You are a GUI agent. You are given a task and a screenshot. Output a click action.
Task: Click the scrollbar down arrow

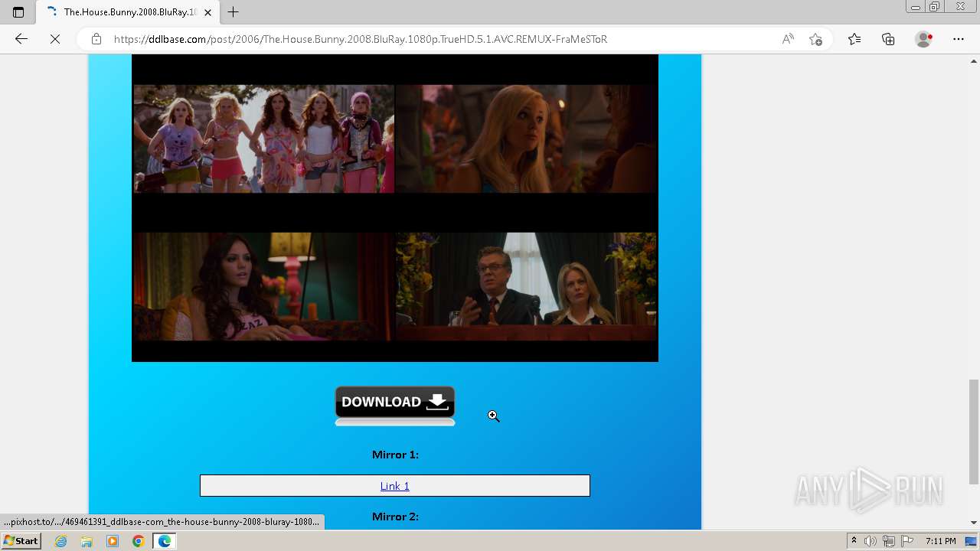point(974,523)
